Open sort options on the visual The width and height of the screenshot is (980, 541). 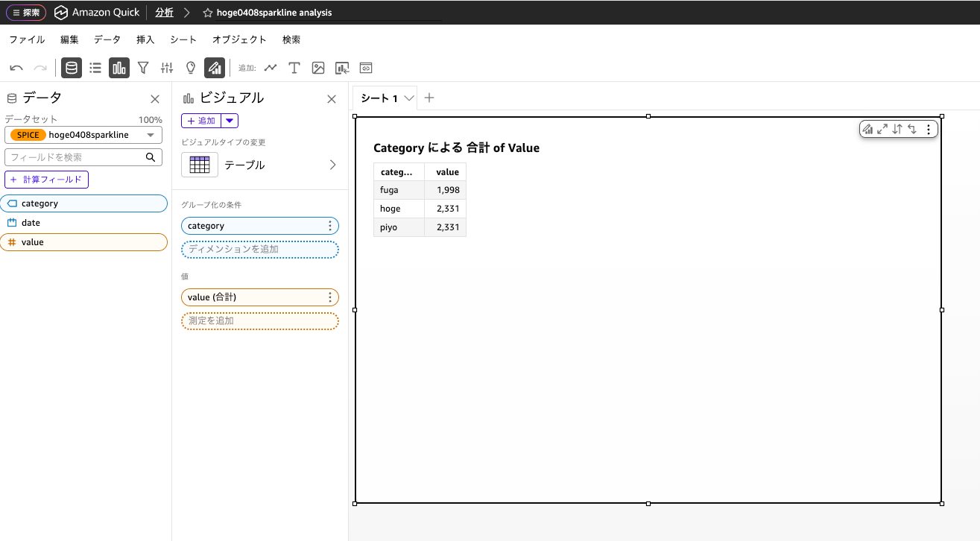pyautogui.click(x=897, y=129)
